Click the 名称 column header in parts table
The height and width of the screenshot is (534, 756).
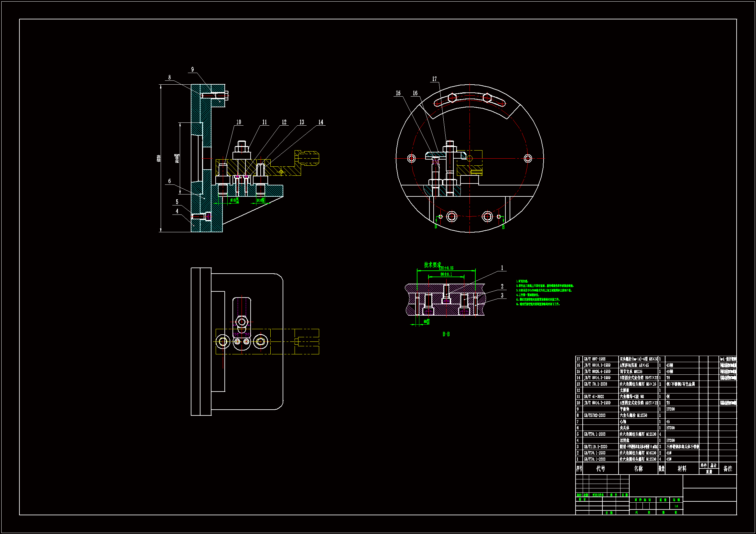click(638, 468)
